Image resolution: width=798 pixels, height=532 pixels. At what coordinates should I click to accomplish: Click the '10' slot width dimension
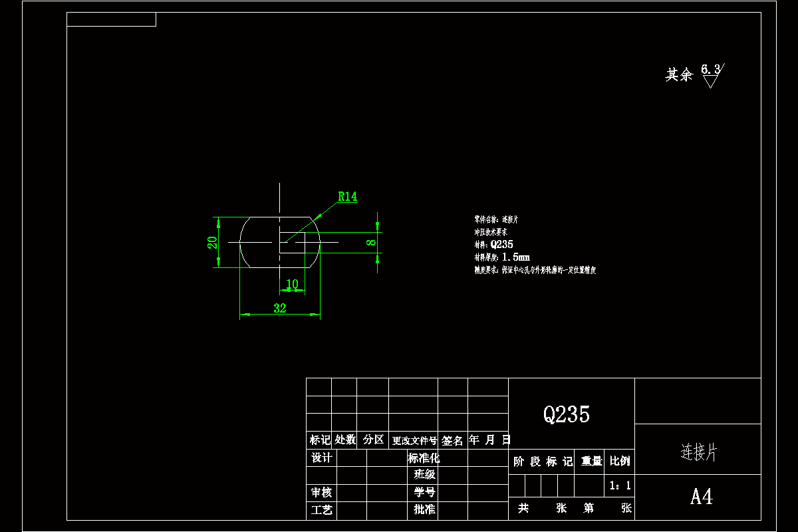[292, 285]
